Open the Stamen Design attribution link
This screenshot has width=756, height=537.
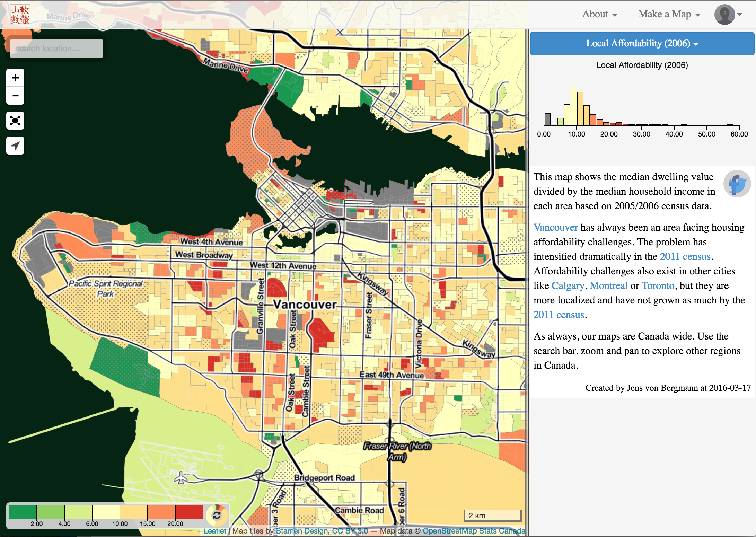(x=301, y=531)
